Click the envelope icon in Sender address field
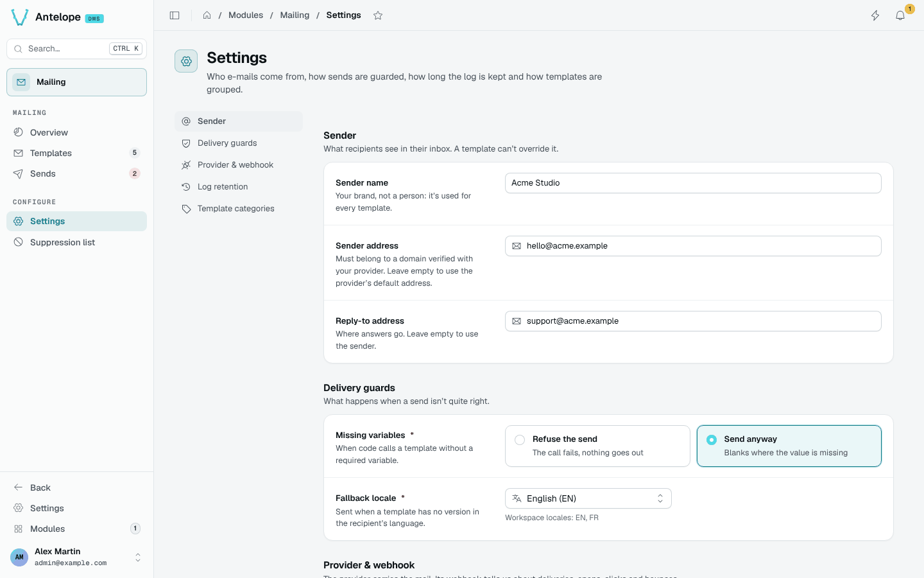The height and width of the screenshot is (578, 924). [517, 246]
